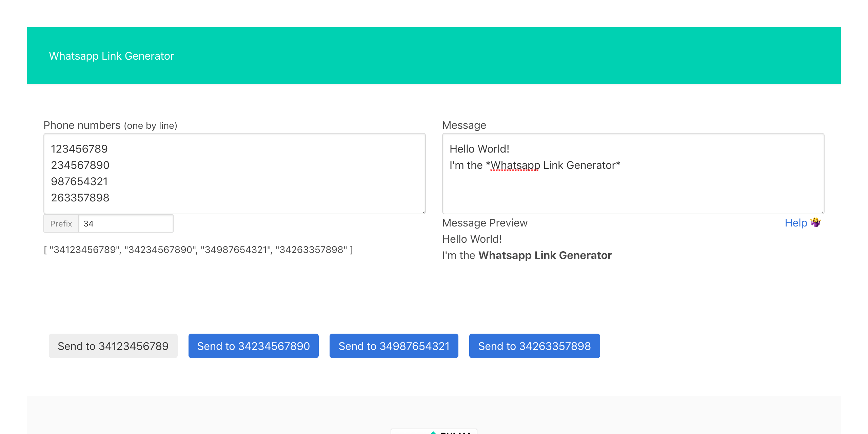Click the Message field label
Image resolution: width=868 pixels, height=434 pixels.
tap(464, 125)
